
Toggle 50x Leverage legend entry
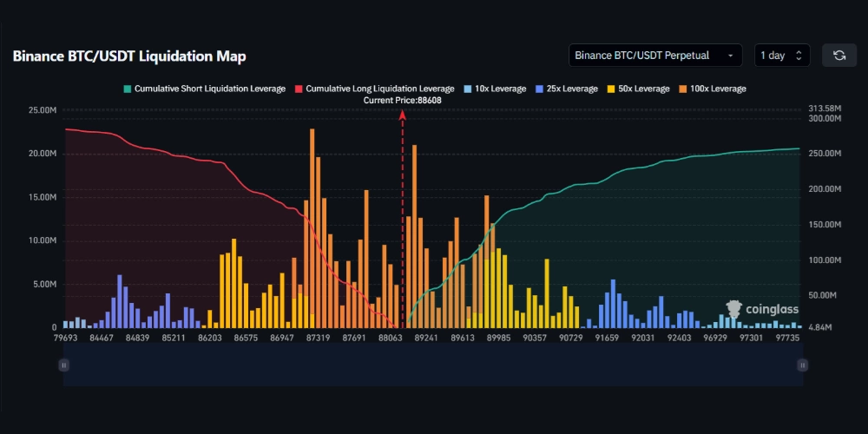coord(641,89)
